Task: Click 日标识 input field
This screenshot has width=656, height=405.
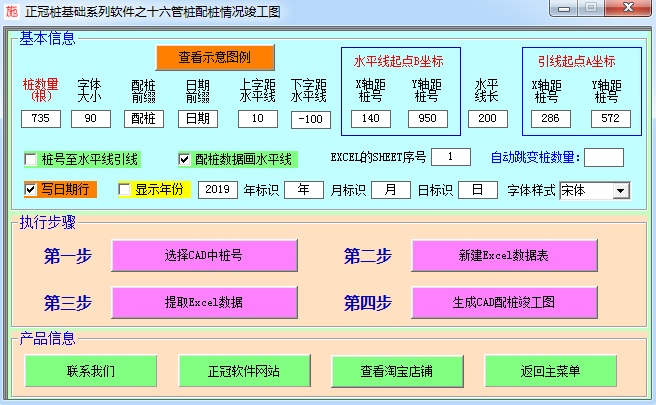Action: point(478,190)
